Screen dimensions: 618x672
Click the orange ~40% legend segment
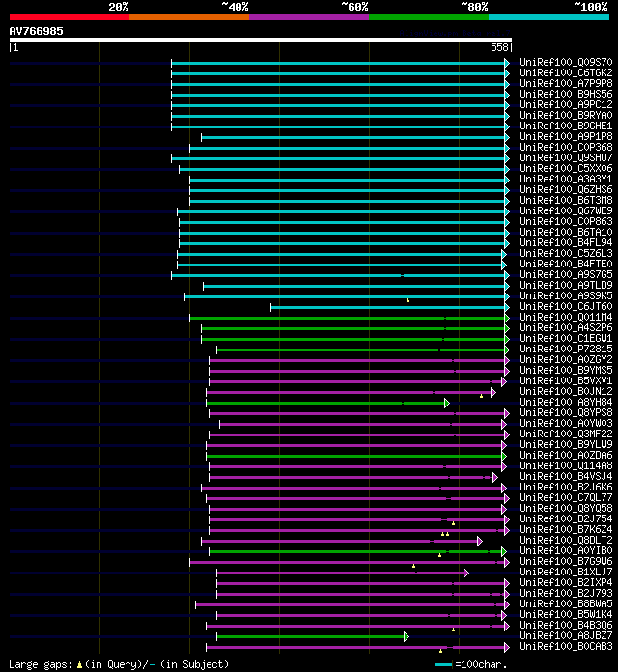(x=189, y=17)
